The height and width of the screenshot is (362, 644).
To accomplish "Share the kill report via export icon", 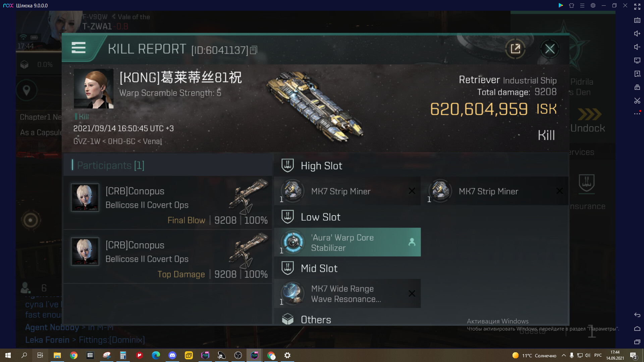I will 515,49.
